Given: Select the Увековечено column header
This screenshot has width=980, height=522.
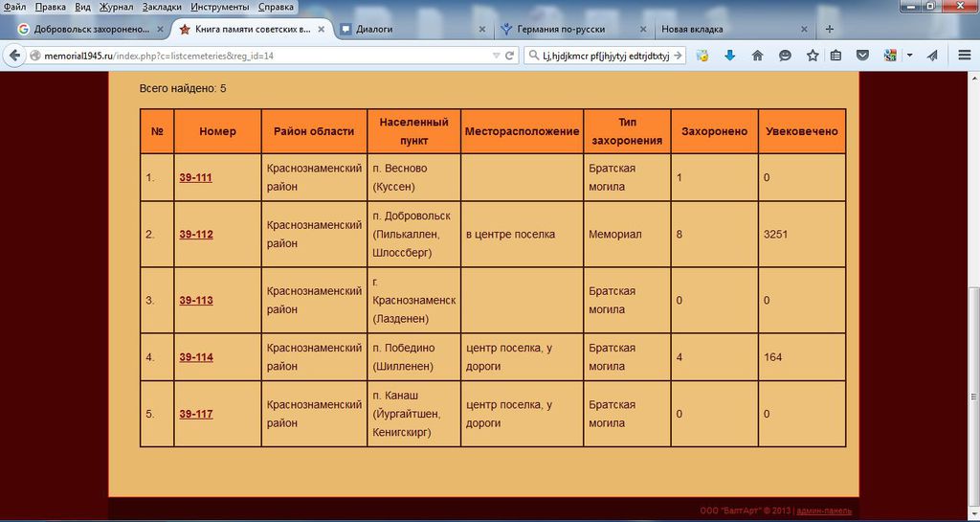Looking at the screenshot, I should tap(802, 131).
